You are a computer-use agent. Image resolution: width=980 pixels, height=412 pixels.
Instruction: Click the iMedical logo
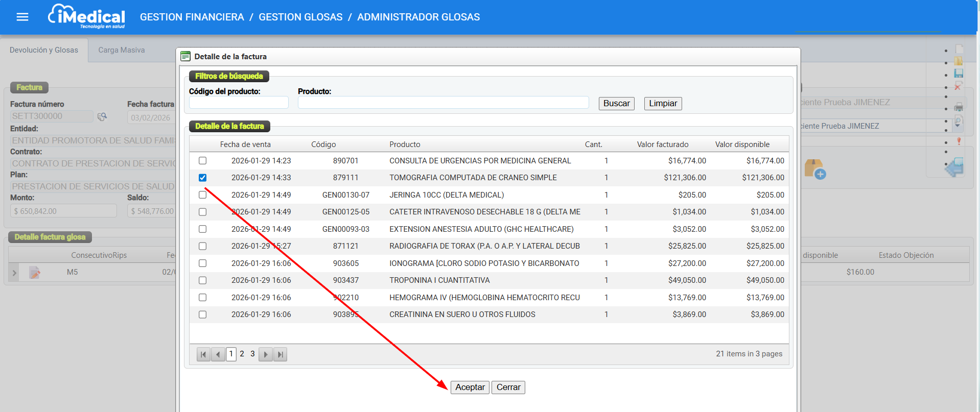[x=87, y=16]
